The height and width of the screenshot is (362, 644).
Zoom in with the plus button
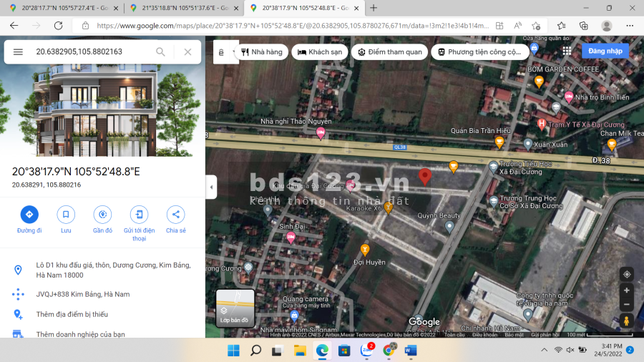[x=627, y=290]
